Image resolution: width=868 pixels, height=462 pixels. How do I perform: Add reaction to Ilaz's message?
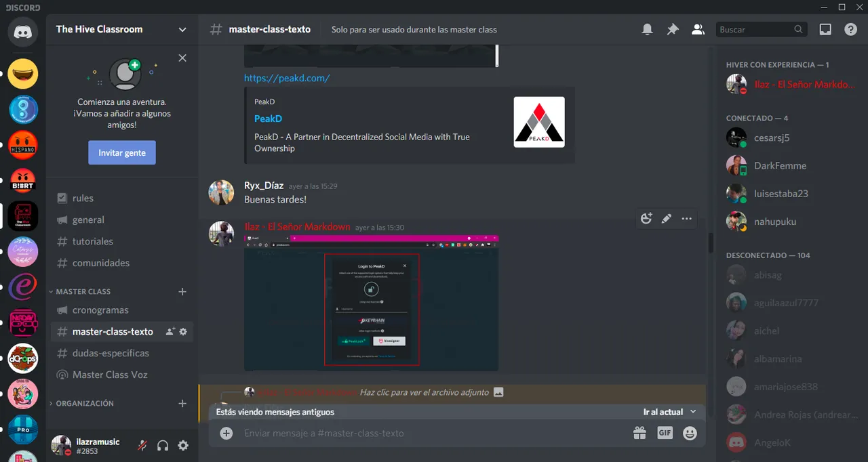coord(646,218)
